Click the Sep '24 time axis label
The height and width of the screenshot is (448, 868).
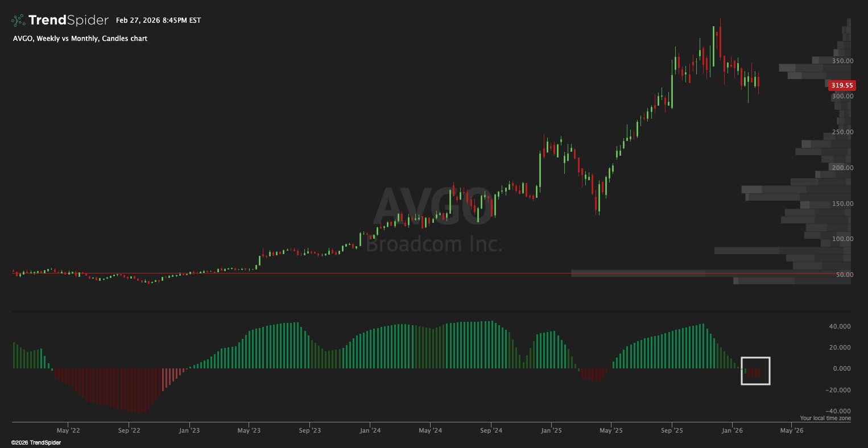(x=491, y=431)
